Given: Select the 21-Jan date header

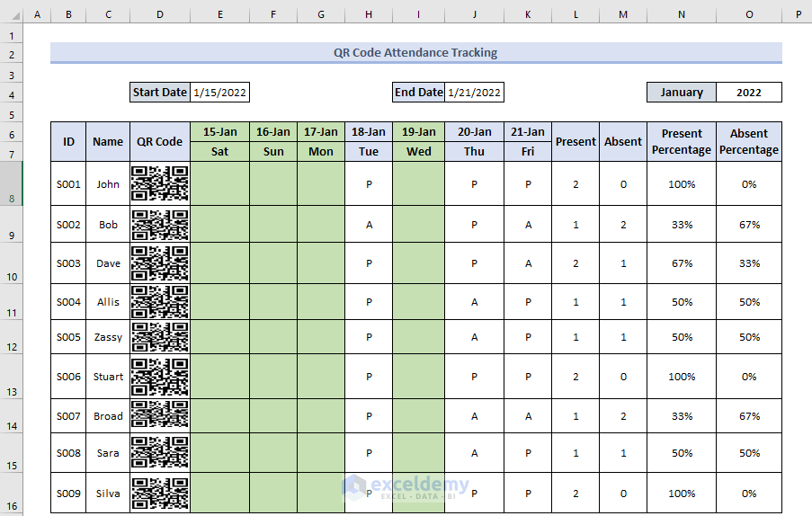Looking at the screenshot, I should [x=528, y=132].
